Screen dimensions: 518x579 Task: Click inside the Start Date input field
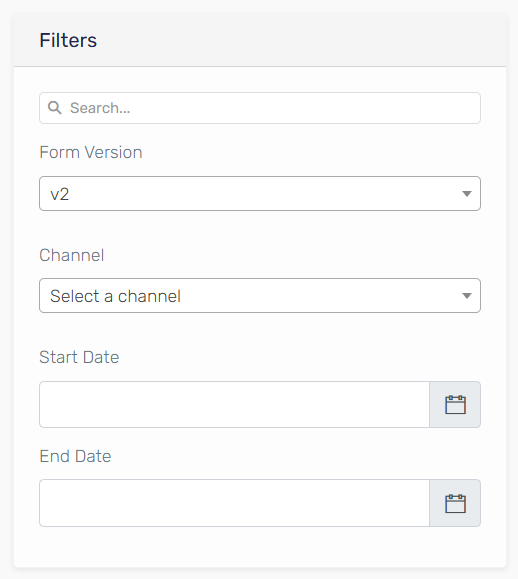click(x=234, y=404)
